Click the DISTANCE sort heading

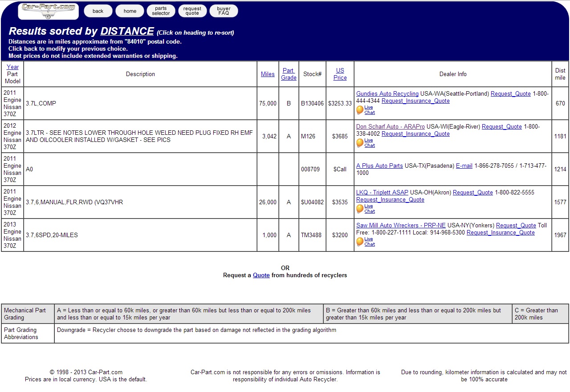pyautogui.click(x=127, y=31)
